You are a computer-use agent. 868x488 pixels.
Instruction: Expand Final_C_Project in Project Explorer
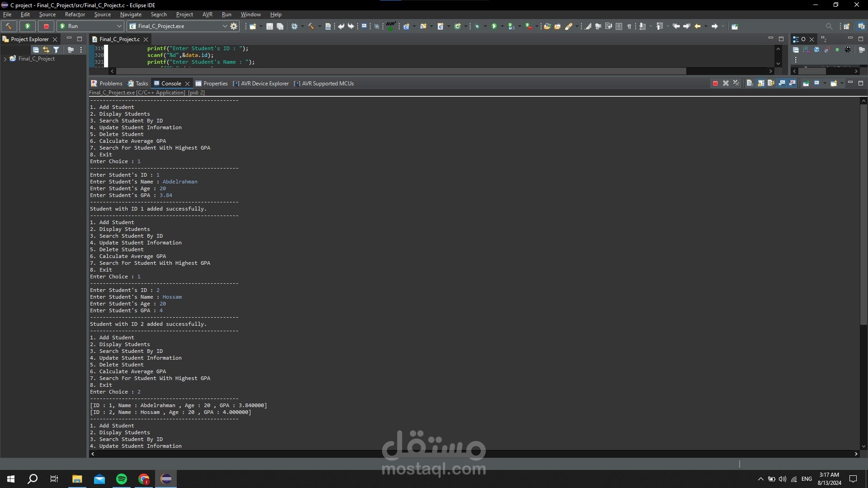tap(5, 59)
